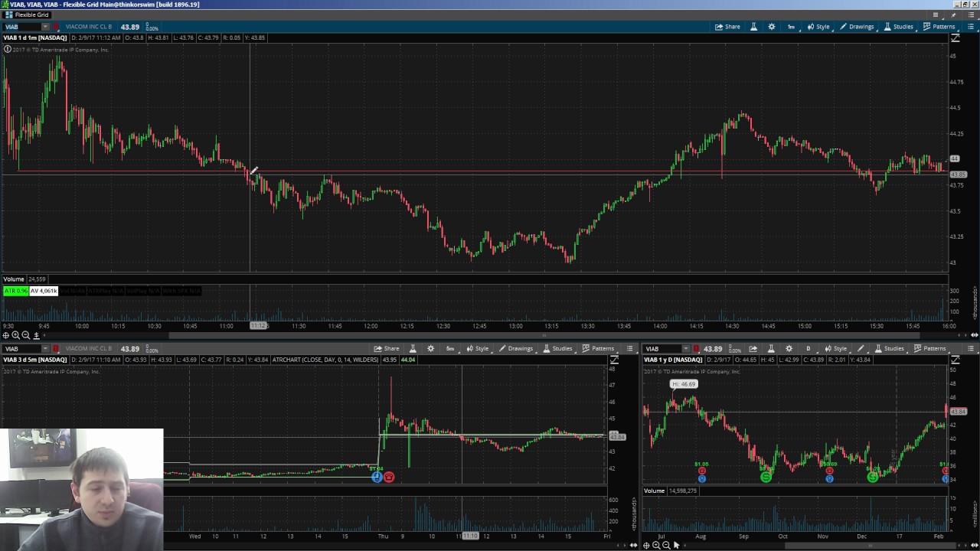
Task: Click the flask icon in the bottom-left chart toolbar
Action: point(413,348)
